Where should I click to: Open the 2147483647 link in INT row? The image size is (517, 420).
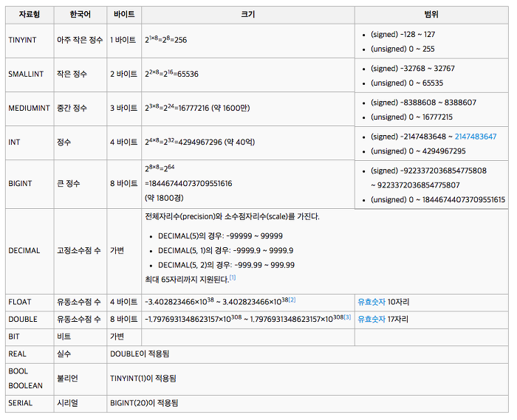coord(476,137)
